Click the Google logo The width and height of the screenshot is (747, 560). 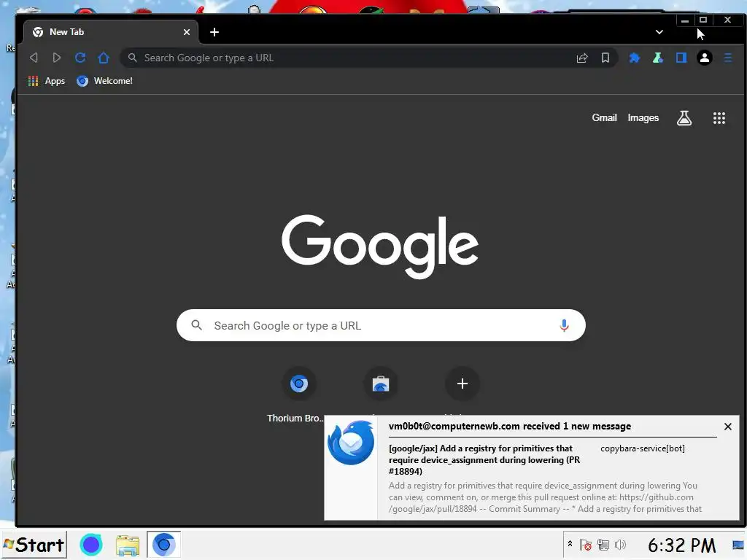pyautogui.click(x=379, y=246)
